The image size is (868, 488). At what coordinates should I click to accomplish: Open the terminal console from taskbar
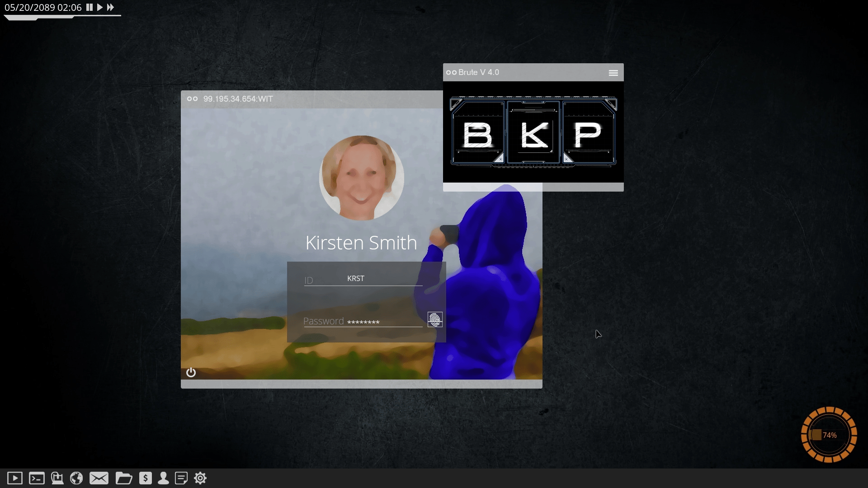coord(37,478)
